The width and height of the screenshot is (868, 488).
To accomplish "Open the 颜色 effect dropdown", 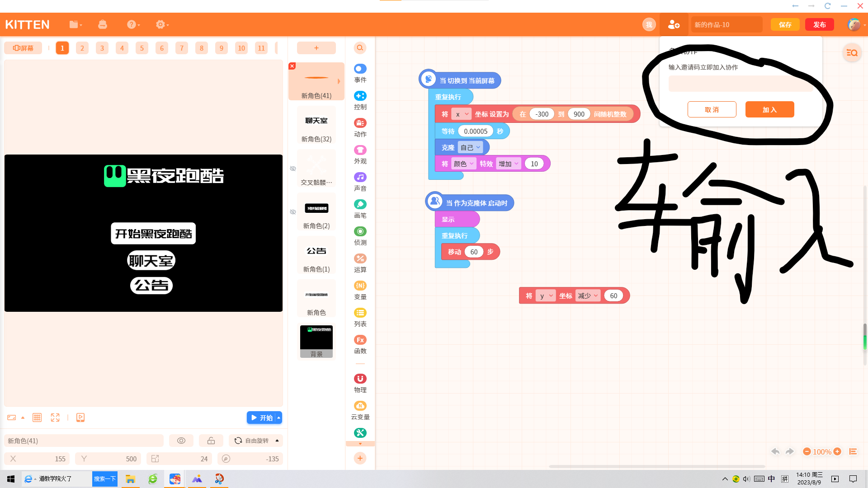I will coord(464,164).
